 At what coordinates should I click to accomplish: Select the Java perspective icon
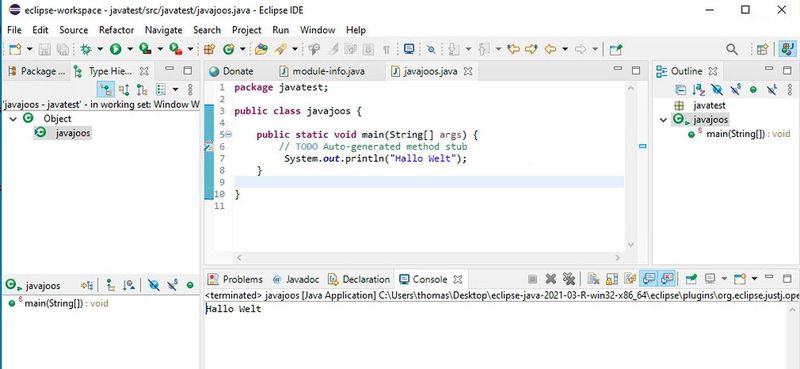pyautogui.click(x=787, y=49)
